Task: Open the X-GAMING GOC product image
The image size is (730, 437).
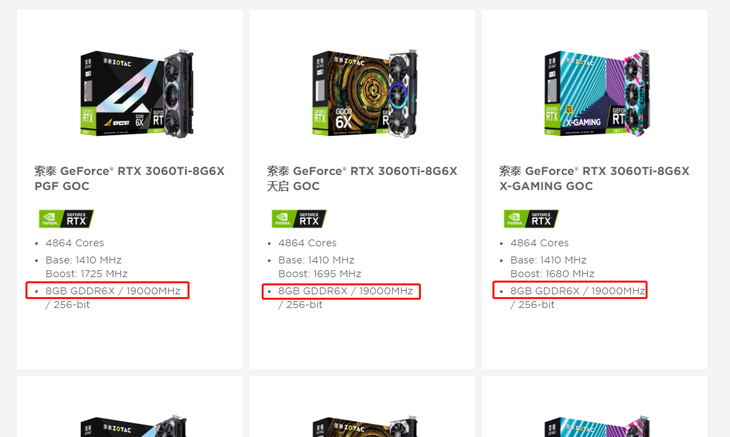Action: (x=597, y=93)
